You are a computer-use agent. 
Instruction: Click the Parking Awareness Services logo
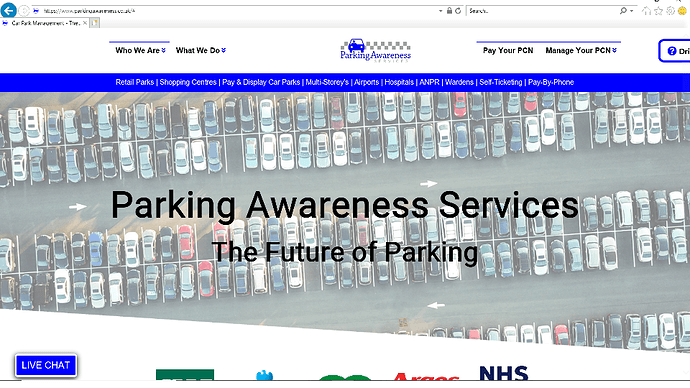coord(375,51)
